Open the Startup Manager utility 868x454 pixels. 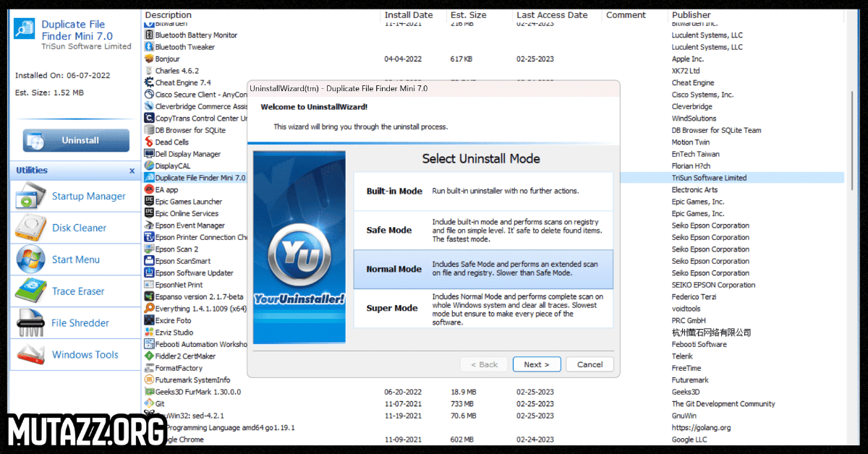[x=73, y=196]
